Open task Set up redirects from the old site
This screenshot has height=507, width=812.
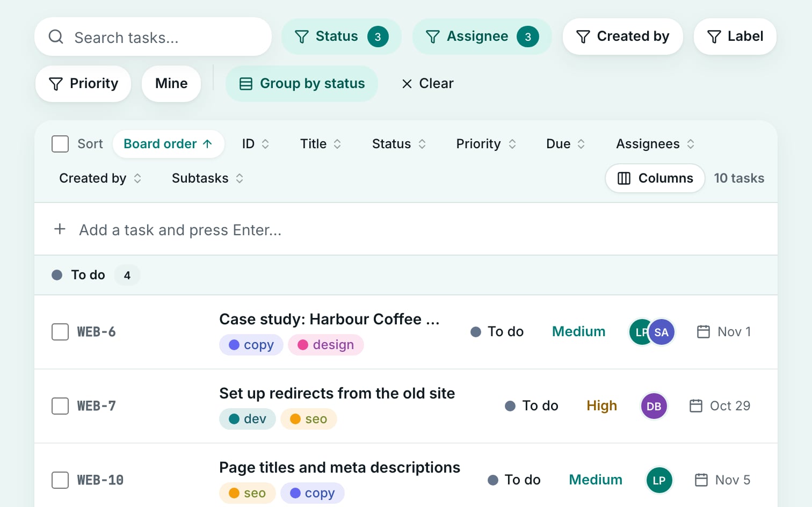(337, 393)
